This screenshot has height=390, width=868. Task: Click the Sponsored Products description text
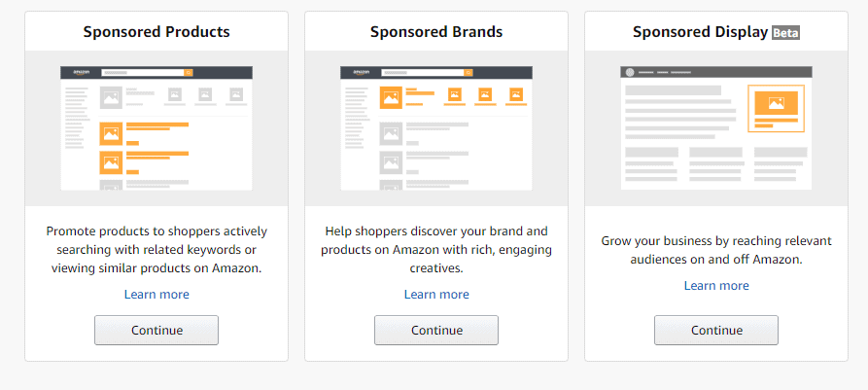point(156,250)
